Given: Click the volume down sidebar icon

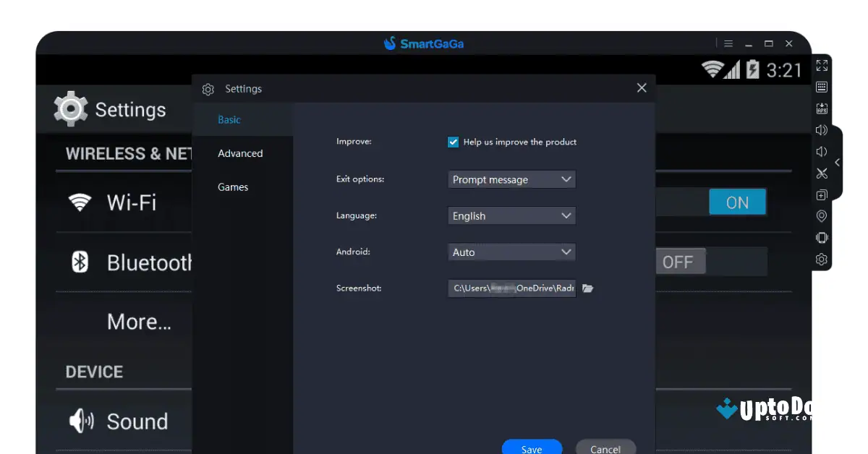Looking at the screenshot, I should 822,151.
